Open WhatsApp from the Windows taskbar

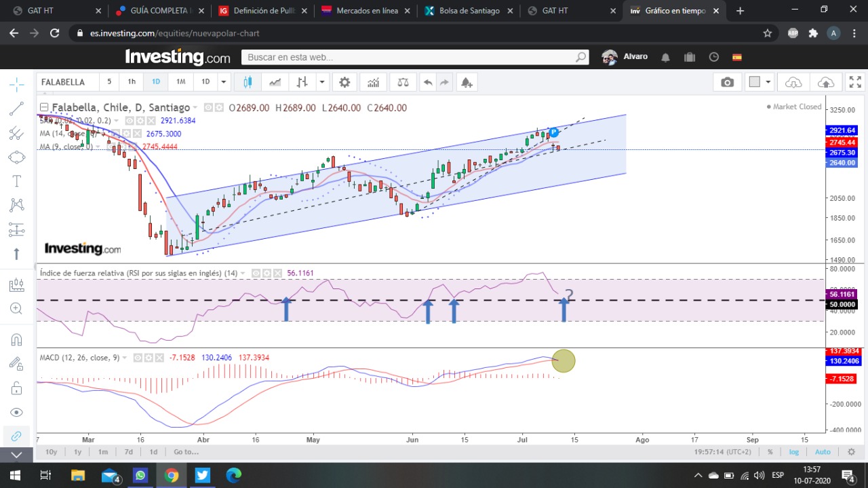pos(140,475)
